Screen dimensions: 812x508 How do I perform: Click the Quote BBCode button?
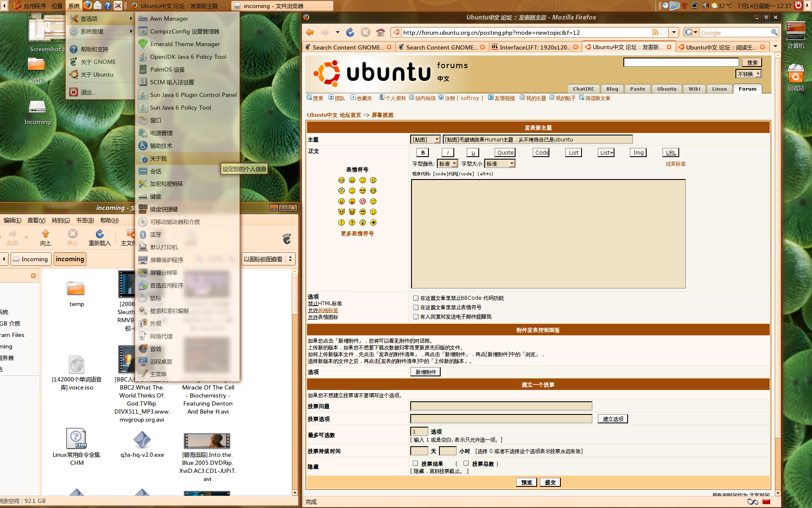point(505,152)
